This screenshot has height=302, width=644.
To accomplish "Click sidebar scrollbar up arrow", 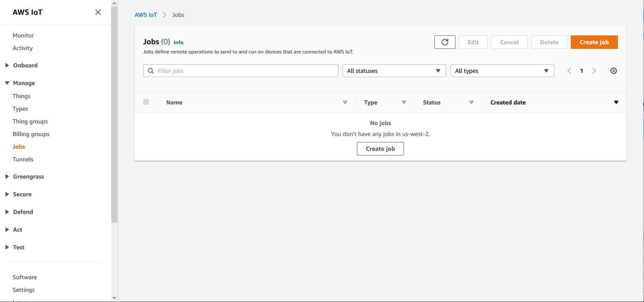I will click(x=114, y=3).
